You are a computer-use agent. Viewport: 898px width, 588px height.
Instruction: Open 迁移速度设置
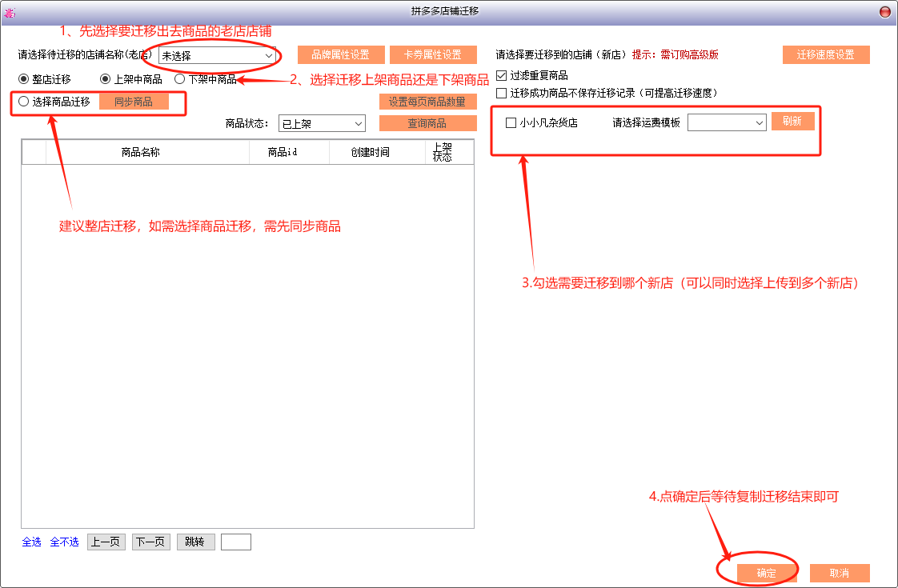point(826,55)
